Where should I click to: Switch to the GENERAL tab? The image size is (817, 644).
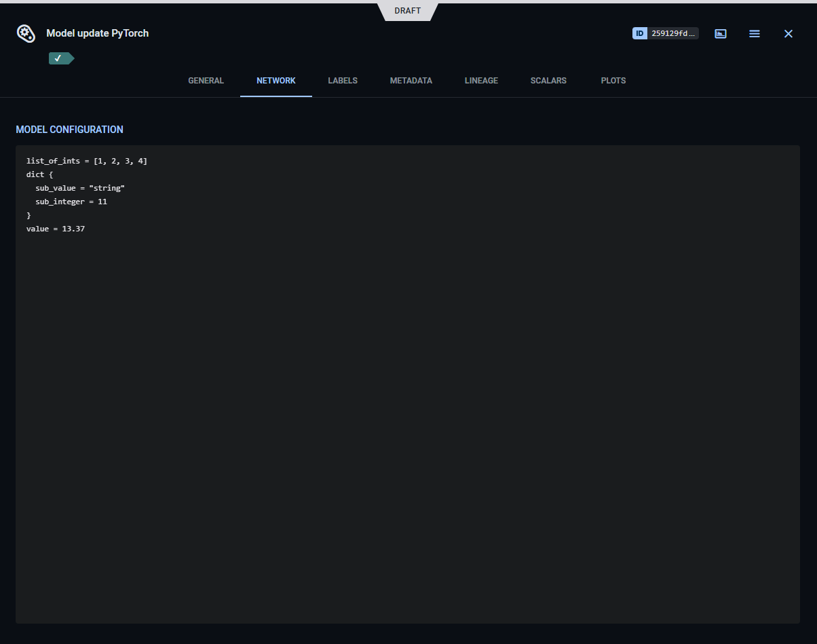pos(206,80)
